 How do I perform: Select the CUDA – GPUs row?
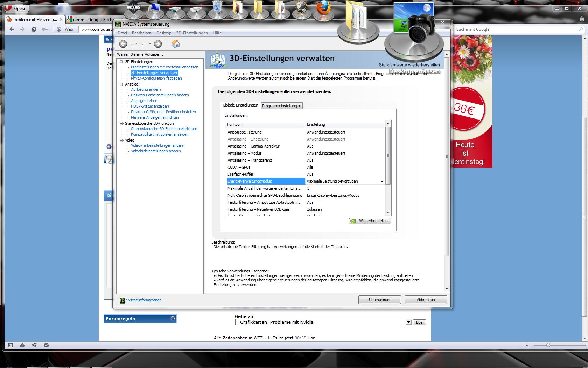point(305,168)
